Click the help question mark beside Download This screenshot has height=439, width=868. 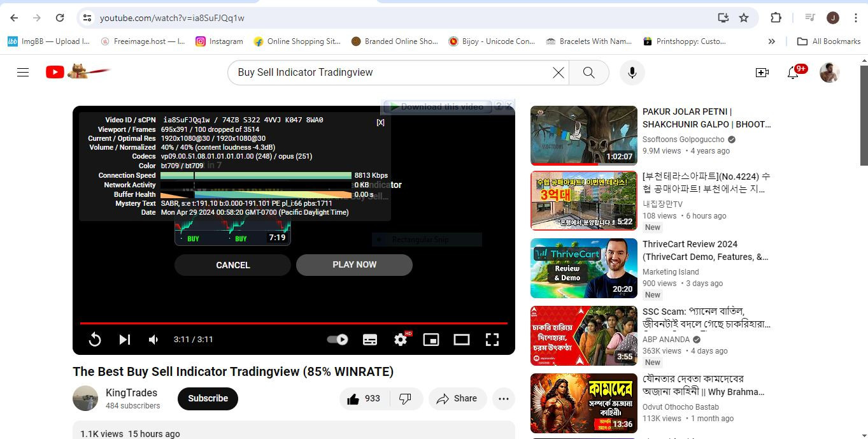click(x=499, y=106)
